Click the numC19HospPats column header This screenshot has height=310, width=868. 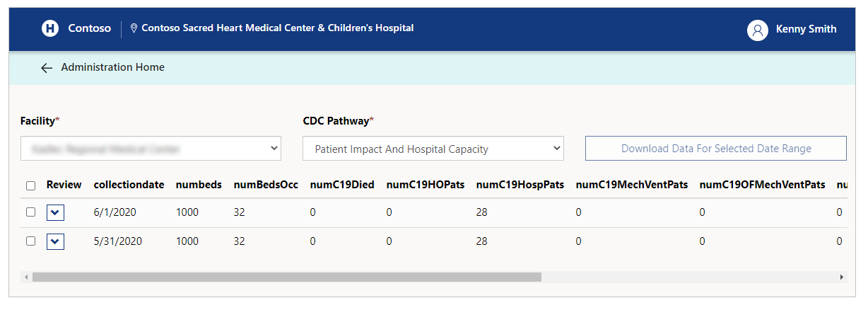tap(520, 185)
